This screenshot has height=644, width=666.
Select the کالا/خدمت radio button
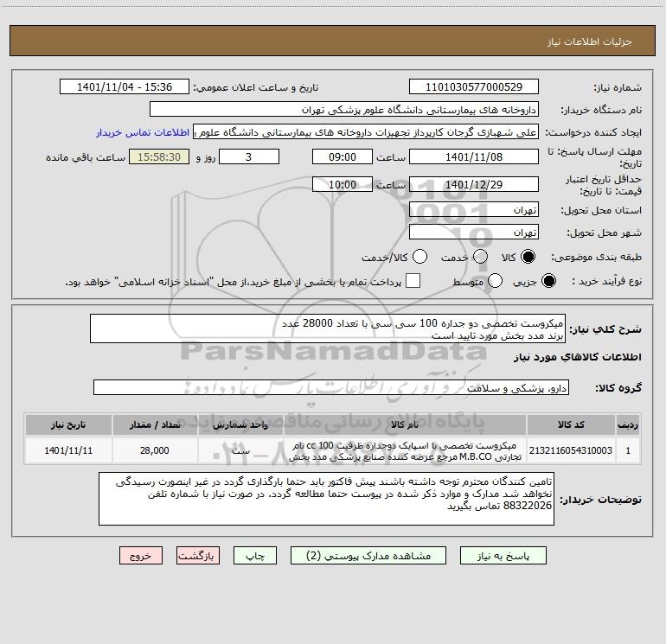[x=420, y=257]
